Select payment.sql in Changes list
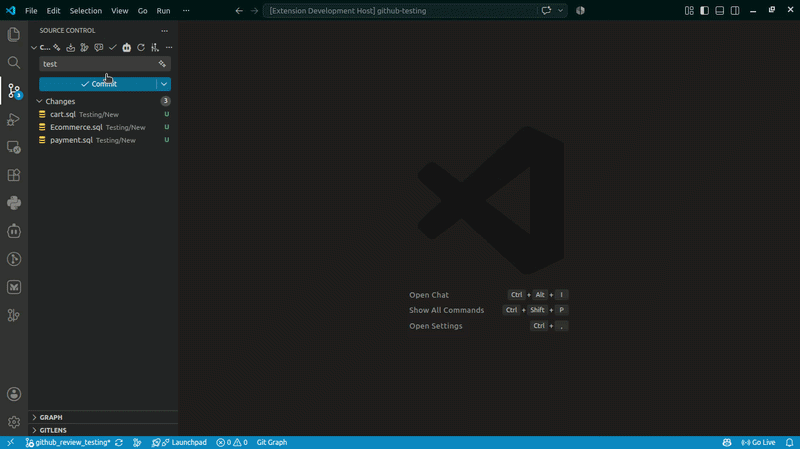 coord(105,140)
